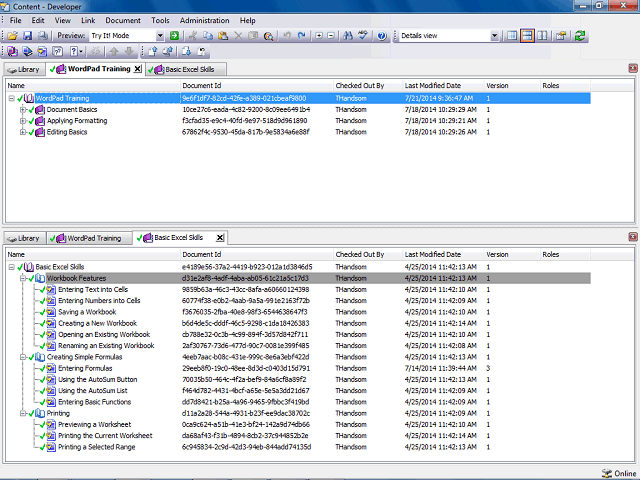Close the top pane with its red X
Viewport: 640px width, 480px height.
[x=633, y=69]
